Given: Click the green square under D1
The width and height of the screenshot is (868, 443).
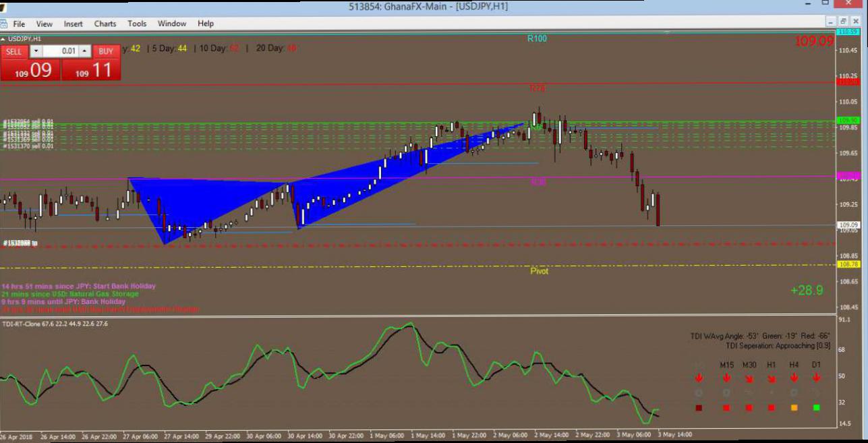Looking at the screenshot, I should coord(817,408).
